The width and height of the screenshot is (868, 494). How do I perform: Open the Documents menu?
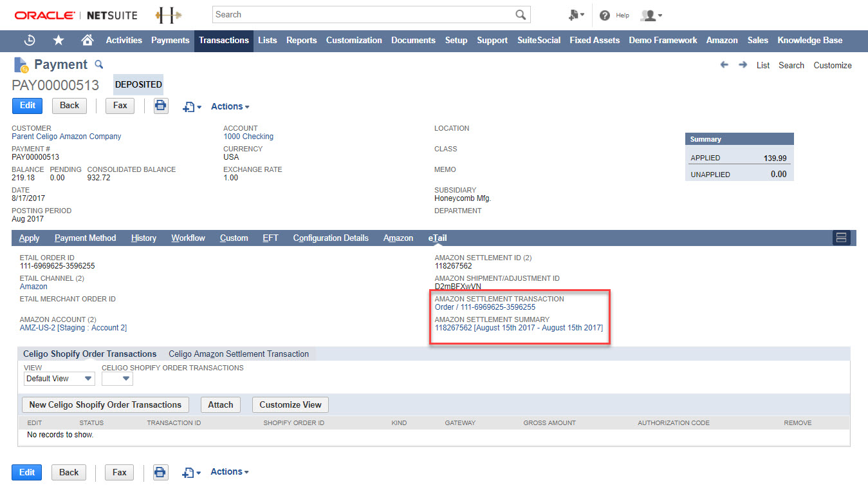click(x=414, y=41)
